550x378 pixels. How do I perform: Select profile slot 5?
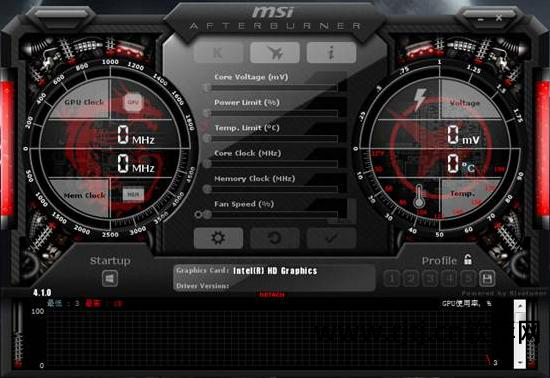pyautogui.click(x=468, y=279)
